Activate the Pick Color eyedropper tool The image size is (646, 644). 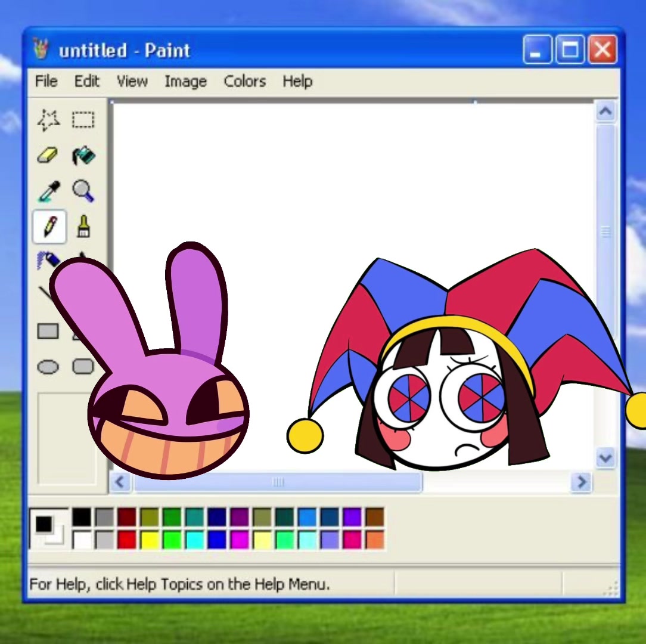coord(49,191)
